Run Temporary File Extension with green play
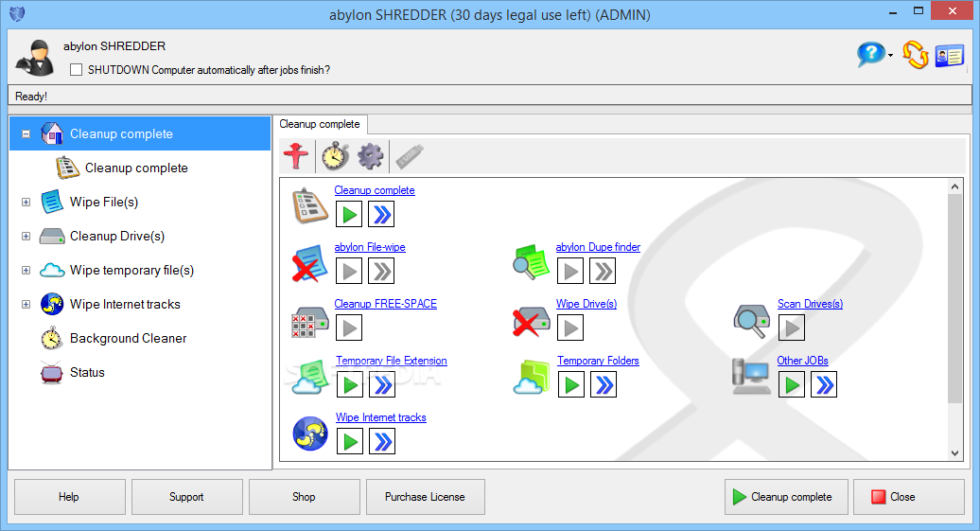Image resolution: width=980 pixels, height=531 pixels. 350,384
